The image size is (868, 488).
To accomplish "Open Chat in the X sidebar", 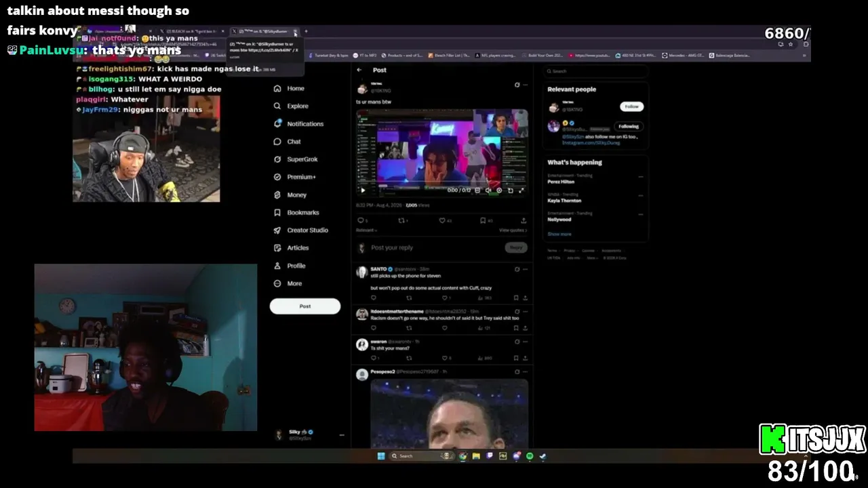I will pyautogui.click(x=287, y=141).
